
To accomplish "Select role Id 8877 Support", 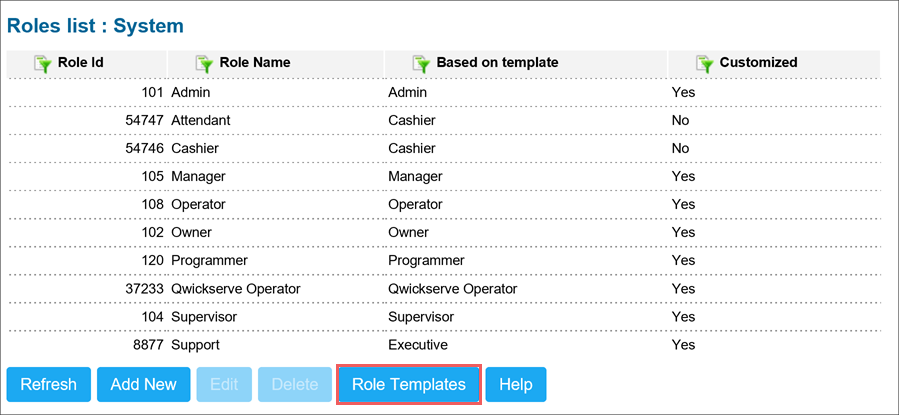I will pos(443,345).
